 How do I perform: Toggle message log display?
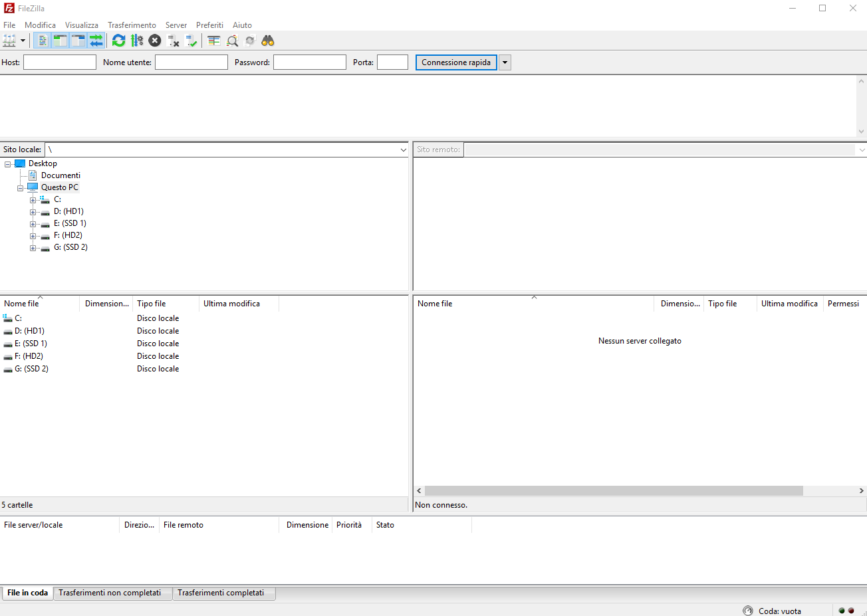[42, 41]
